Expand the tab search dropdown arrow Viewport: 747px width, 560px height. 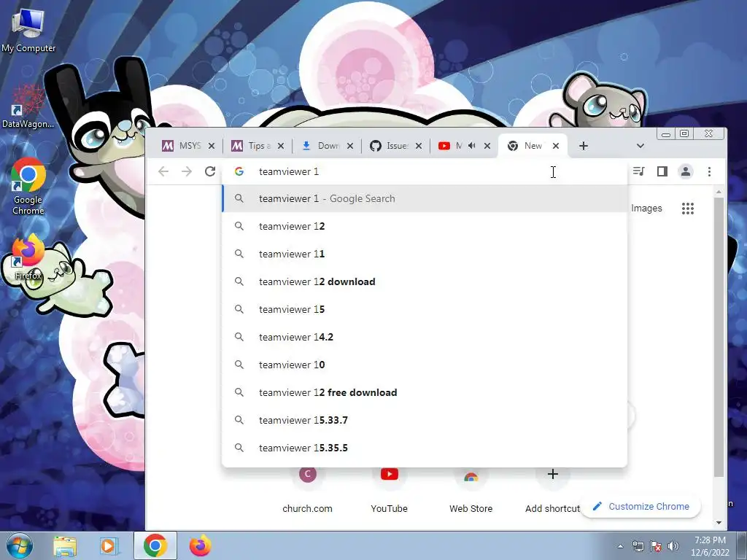click(640, 146)
